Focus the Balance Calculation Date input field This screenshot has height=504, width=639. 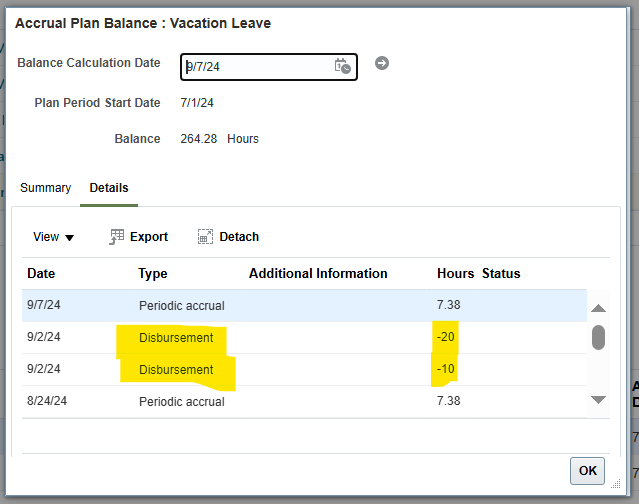coord(269,67)
